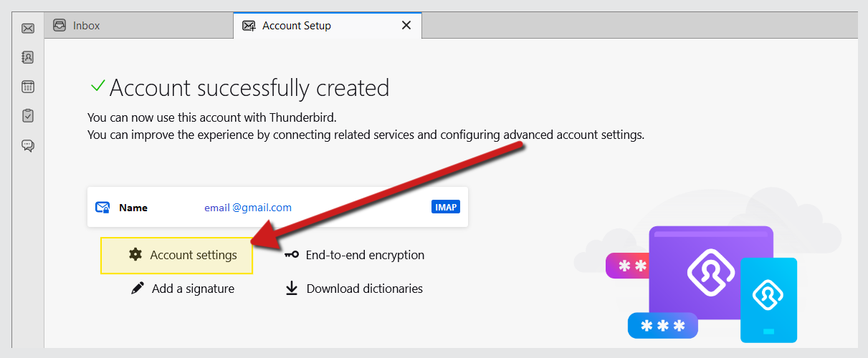The width and height of the screenshot is (868, 358).
Task: Click the Account successfully created heading
Action: (x=249, y=88)
